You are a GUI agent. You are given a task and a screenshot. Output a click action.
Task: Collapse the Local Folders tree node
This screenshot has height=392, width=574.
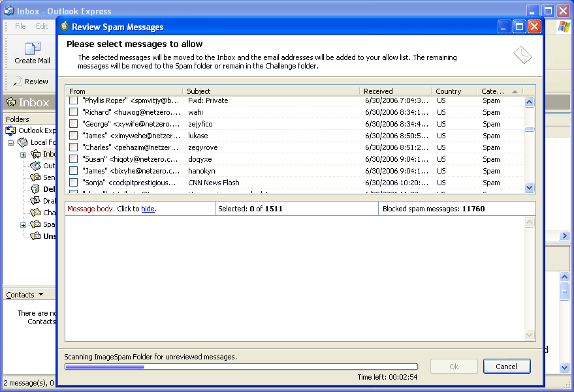[11, 142]
